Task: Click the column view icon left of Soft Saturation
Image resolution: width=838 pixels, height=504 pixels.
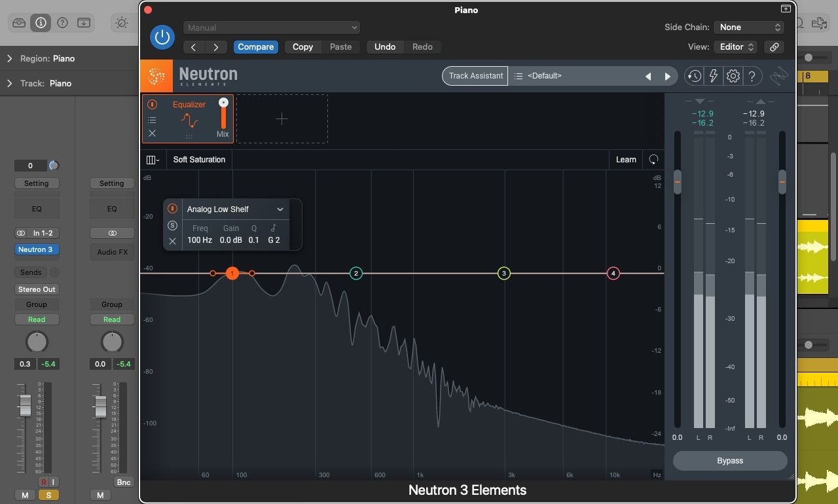Action: click(153, 159)
